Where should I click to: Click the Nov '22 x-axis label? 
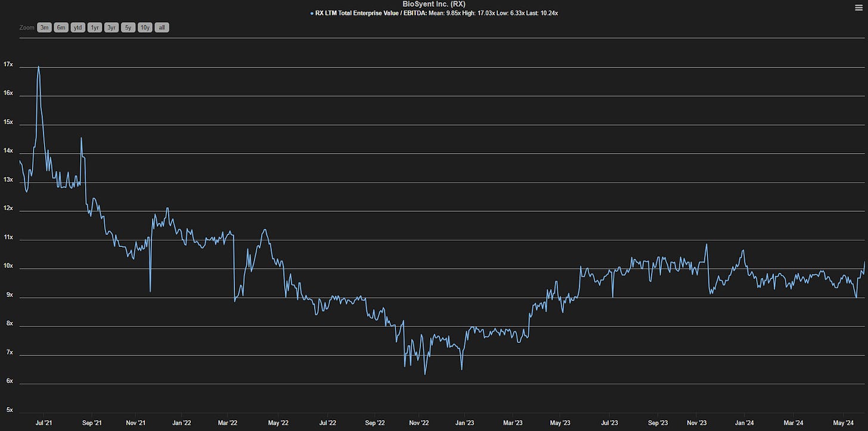click(x=418, y=423)
